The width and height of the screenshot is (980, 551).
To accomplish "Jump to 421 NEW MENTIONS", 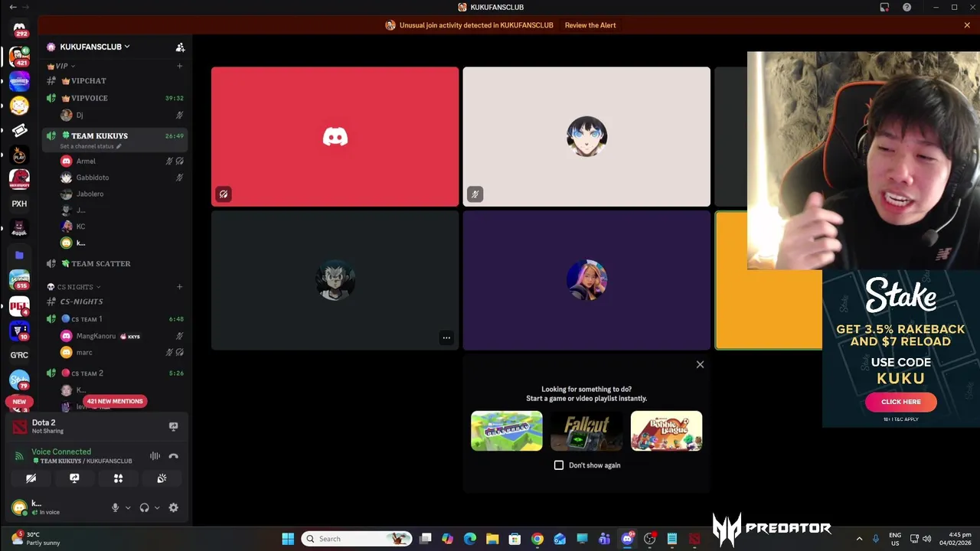I will [x=114, y=401].
